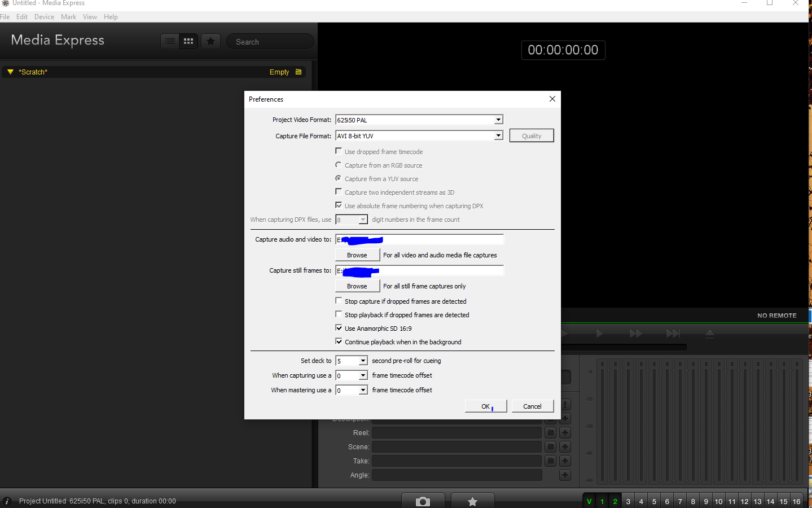The image size is (812, 508).
Task: Toggle absolute frame numbering for DPX
Action: click(x=339, y=205)
